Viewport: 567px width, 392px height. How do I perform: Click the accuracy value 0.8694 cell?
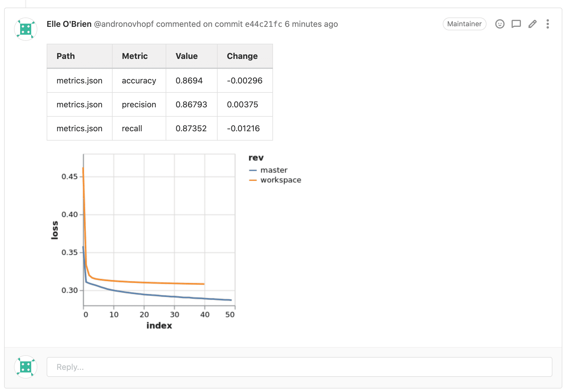189,80
